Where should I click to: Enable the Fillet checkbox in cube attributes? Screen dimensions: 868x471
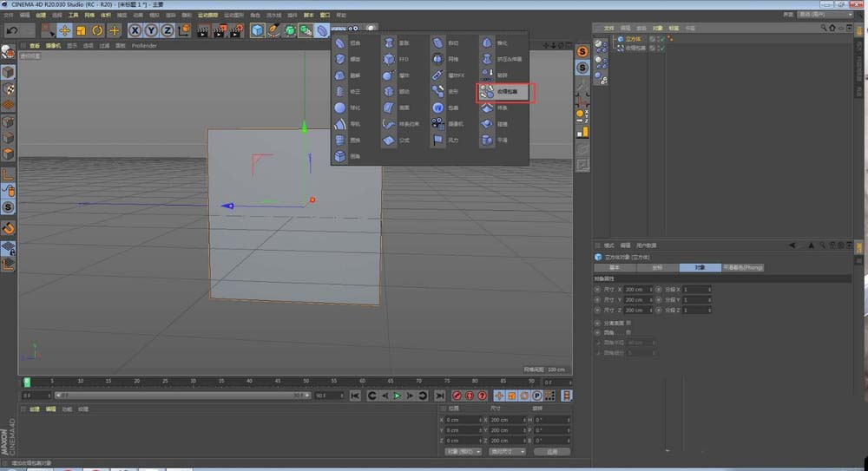click(x=629, y=332)
